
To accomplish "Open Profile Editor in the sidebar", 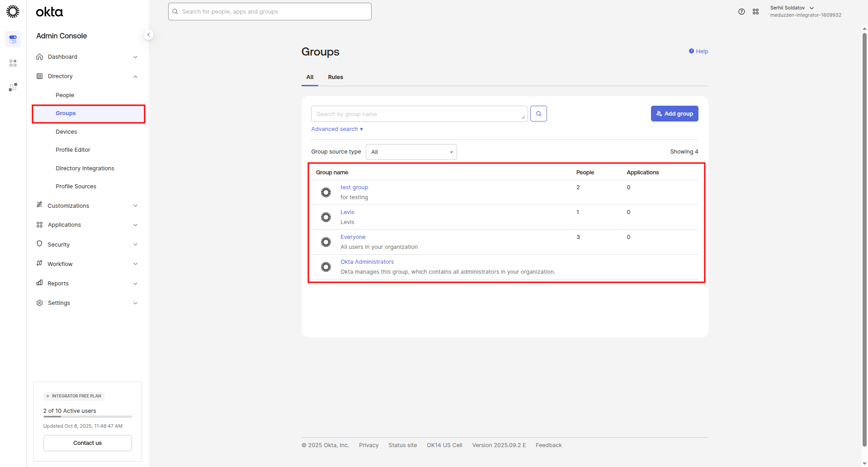I will pos(73,150).
